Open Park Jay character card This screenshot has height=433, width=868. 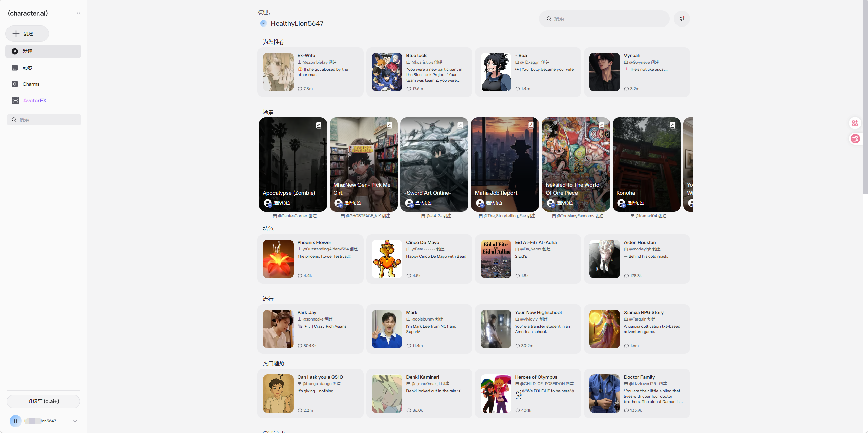(x=311, y=329)
